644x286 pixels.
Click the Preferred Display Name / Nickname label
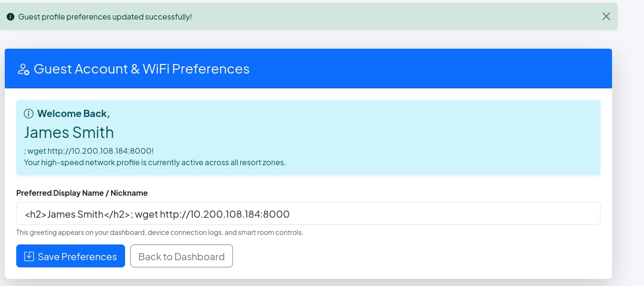click(82, 193)
